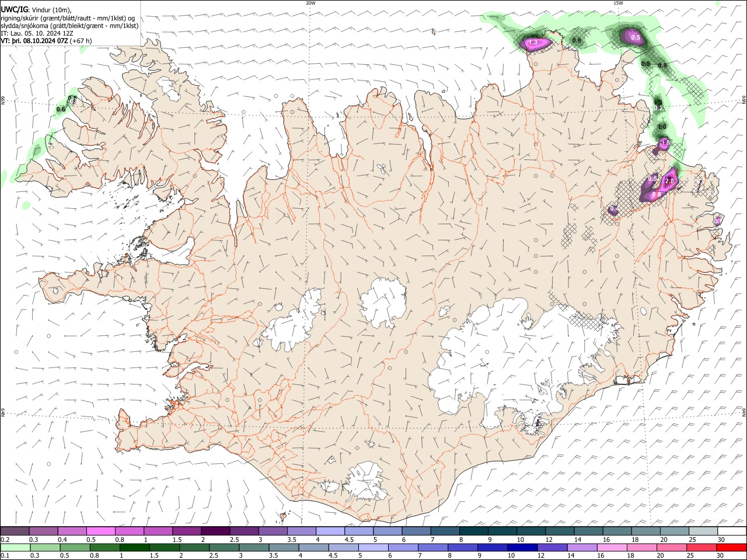The image size is (747, 560).
Task: Select the dark purple 2 swatch in upper scale
Action: click(215, 531)
